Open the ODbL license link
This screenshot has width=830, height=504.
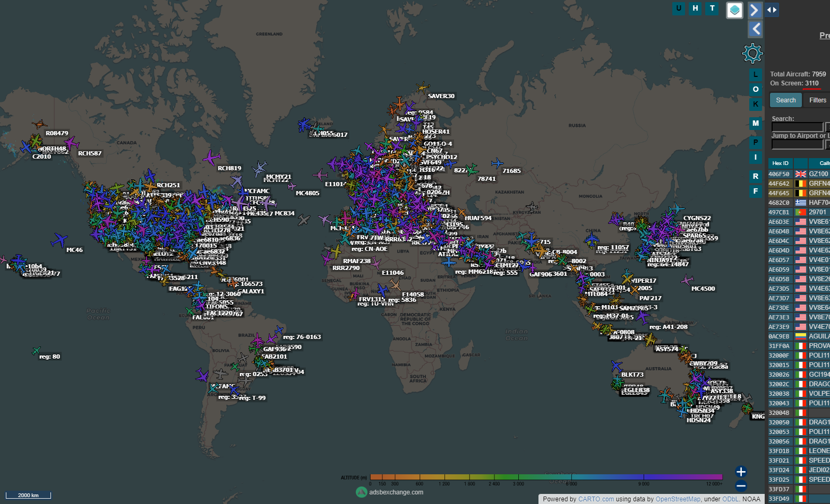click(730, 499)
